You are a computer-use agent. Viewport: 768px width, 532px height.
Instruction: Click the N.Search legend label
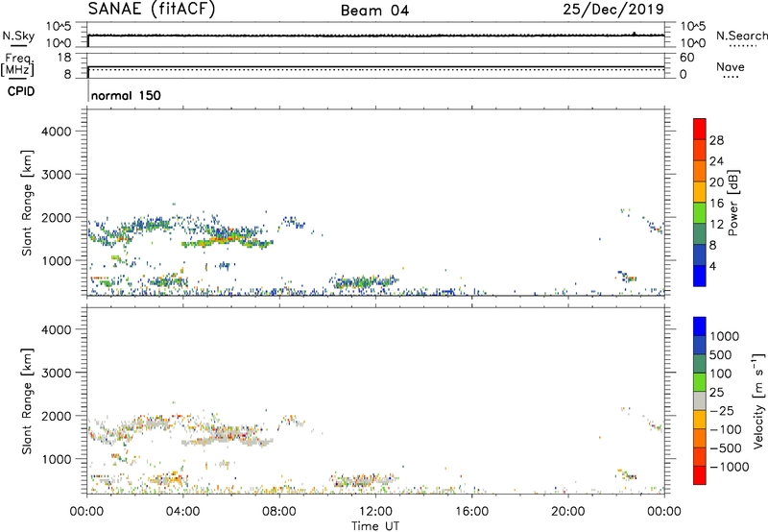pos(741,36)
